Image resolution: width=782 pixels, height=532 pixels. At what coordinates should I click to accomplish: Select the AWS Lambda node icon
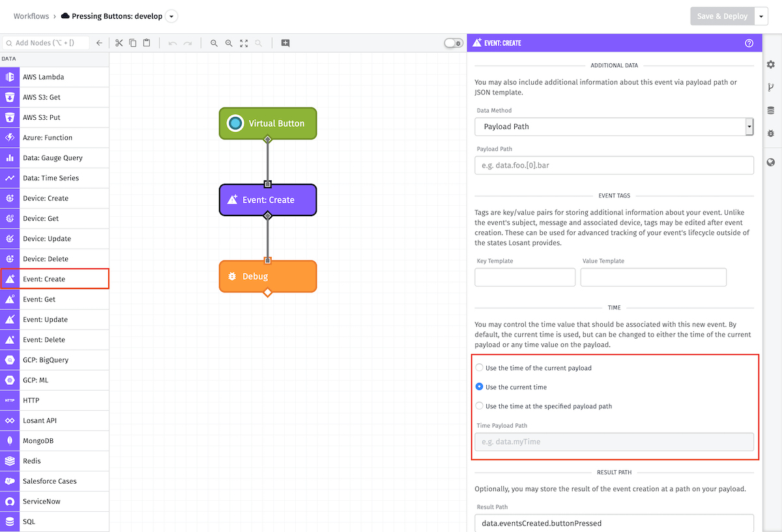pos(10,77)
